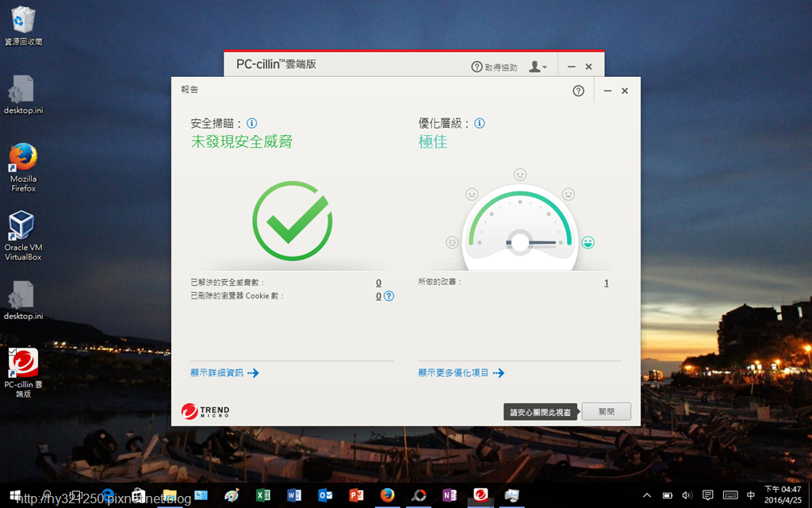Open Firefox from the taskbar
The width and height of the screenshot is (812, 508).
387,495
